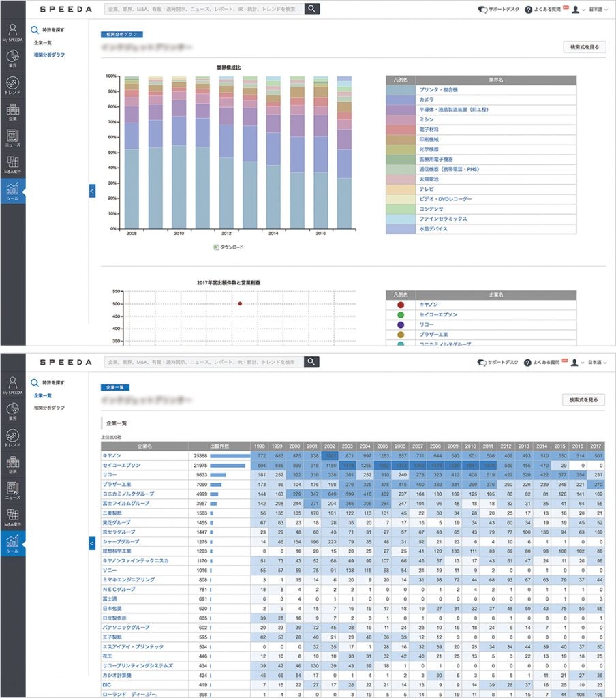The height and width of the screenshot is (698, 616).
Task: Open プリンタ・複合機 industry link in legend
Action: click(438, 89)
